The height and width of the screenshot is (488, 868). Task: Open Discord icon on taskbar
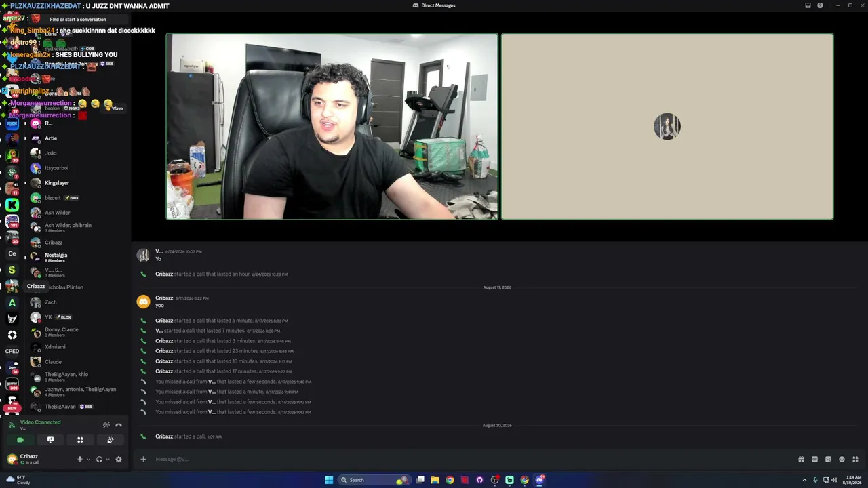[x=540, y=480]
